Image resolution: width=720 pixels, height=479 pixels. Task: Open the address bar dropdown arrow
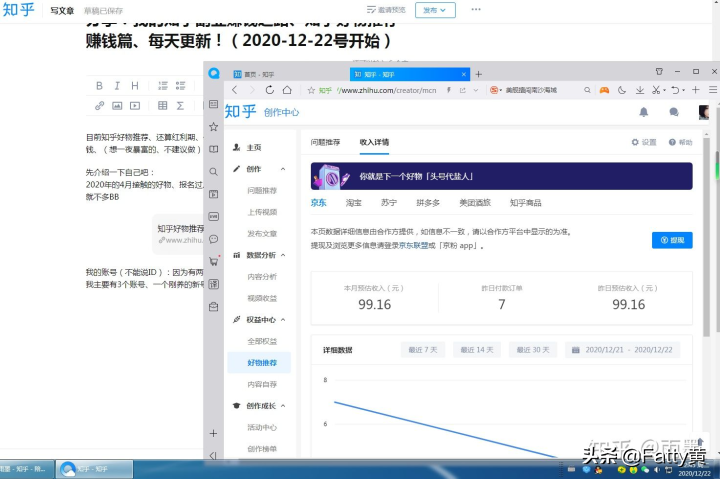pyautogui.click(x=476, y=90)
